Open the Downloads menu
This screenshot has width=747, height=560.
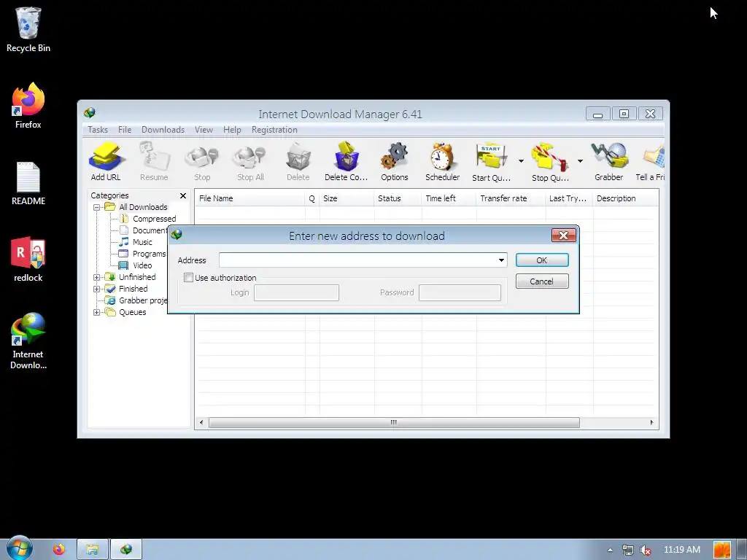point(163,130)
